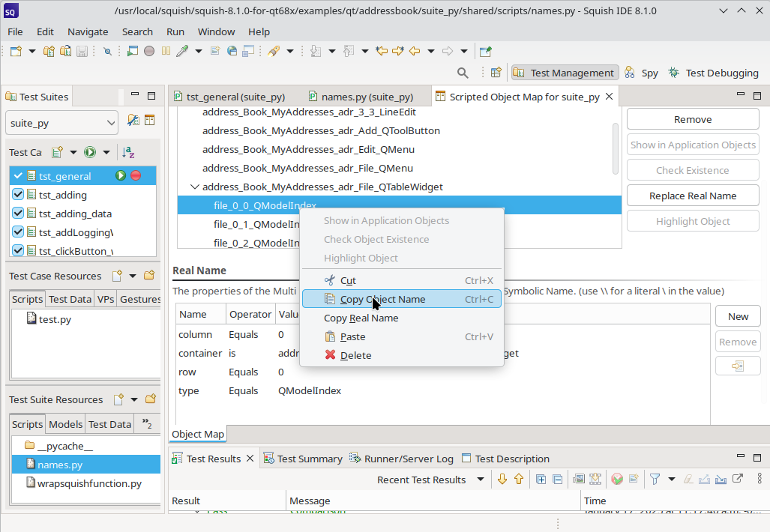Viewport: 770px width, 532px height.
Task: Collapse address_Book_MyAddresses_adr_File_QTableWidget tree node
Action: tap(195, 187)
